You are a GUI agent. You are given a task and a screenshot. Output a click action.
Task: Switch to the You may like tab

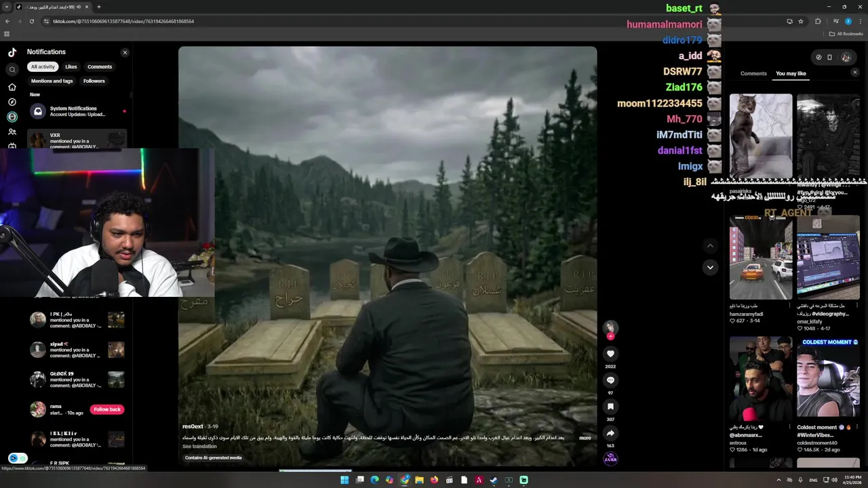point(791,73)
